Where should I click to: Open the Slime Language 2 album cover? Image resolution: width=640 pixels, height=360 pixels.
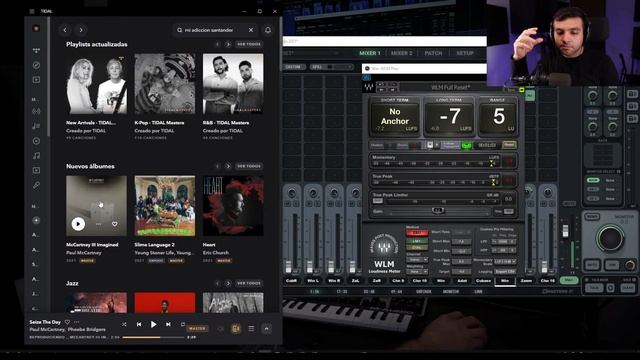pos(165,206)
